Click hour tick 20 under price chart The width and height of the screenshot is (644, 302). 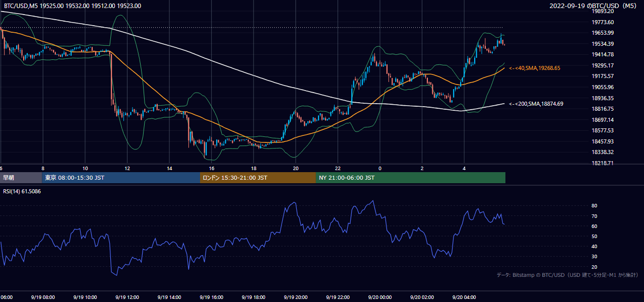coord(296,168)
